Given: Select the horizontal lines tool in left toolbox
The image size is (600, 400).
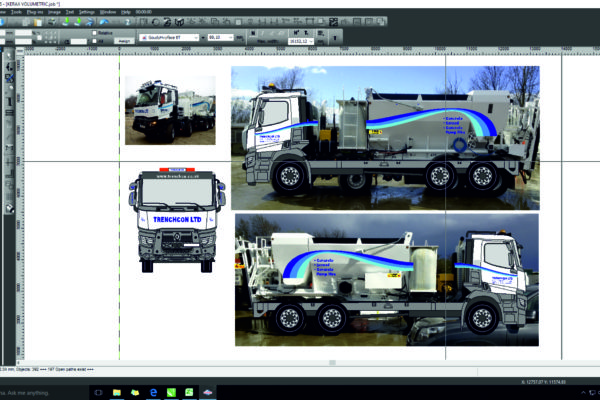Looking at the screenshot, I should (x=9, y=113).
